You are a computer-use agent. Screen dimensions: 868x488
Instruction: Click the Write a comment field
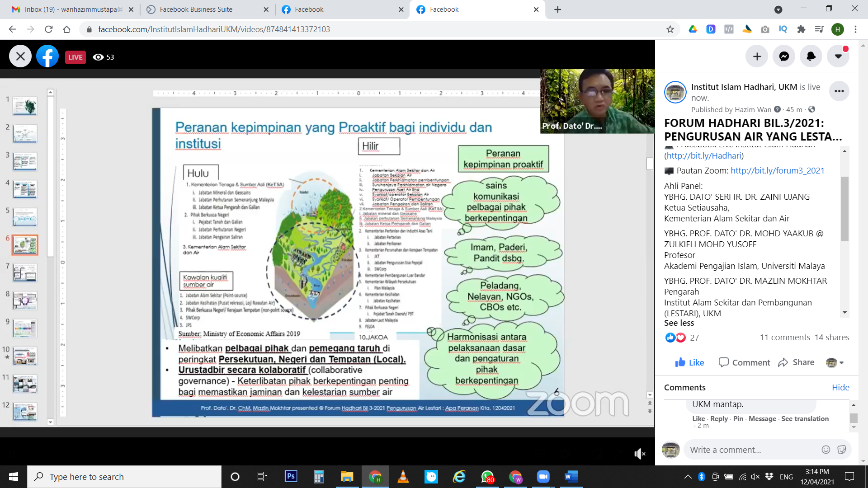[x=750, y=450]
